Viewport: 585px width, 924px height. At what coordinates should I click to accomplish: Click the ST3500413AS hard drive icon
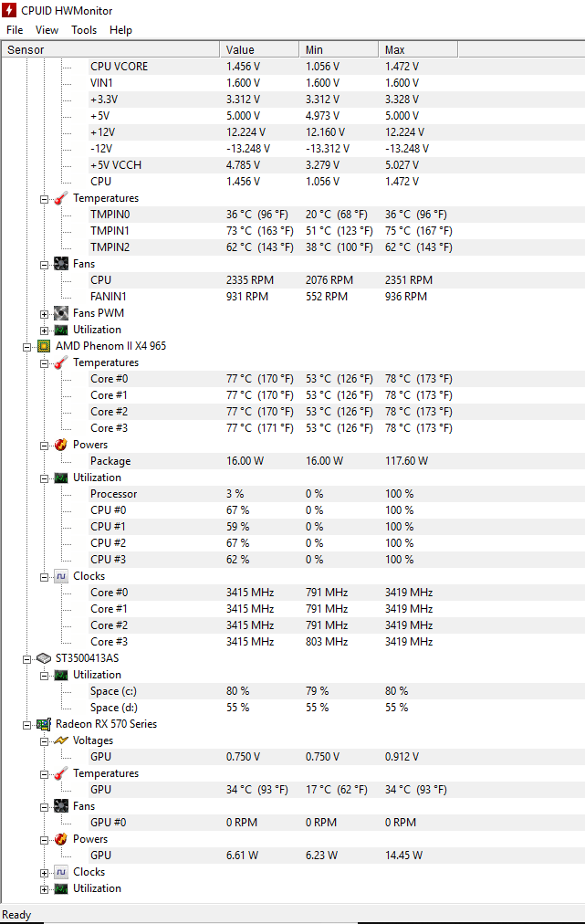[x=44, y=658]
